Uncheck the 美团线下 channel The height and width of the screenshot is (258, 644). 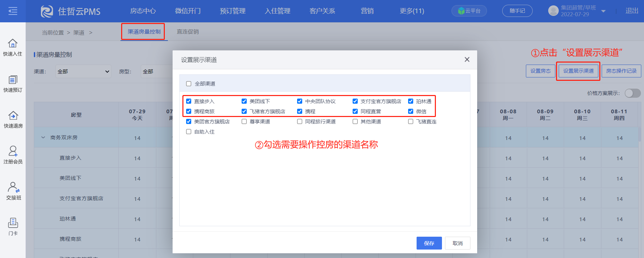(x=244, y=101)
